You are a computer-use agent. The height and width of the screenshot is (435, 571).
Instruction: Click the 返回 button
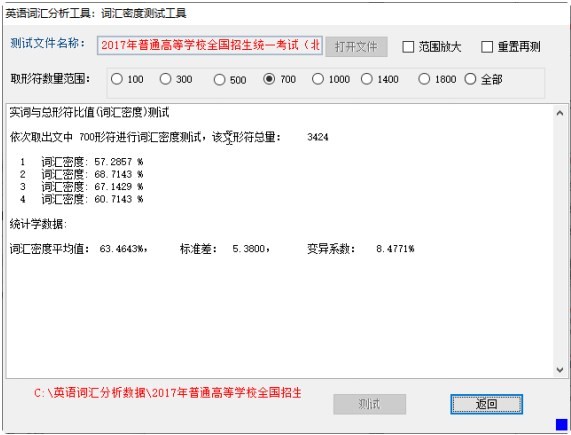[486, 404]
